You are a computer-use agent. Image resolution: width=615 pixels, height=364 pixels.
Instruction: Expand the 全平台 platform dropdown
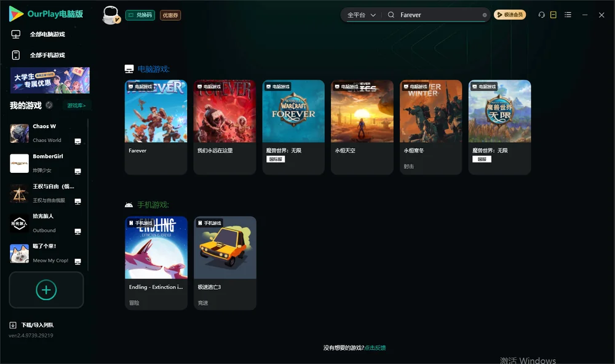coord(361,15)
